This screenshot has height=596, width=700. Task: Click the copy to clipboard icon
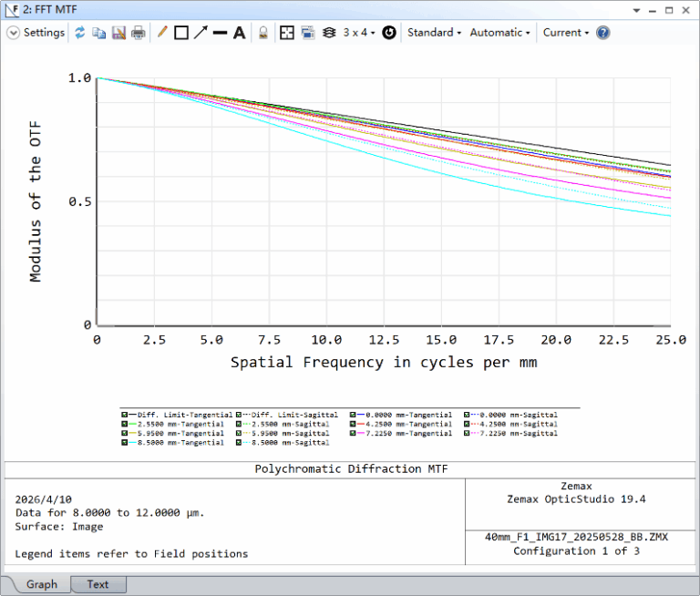coord(98,33)
